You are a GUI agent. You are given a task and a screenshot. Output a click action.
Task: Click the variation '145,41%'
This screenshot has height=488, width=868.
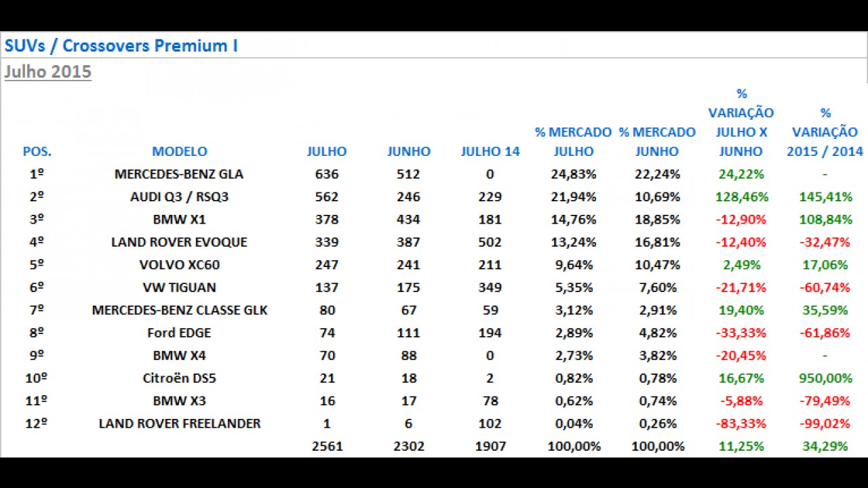(x=825, y=197)
